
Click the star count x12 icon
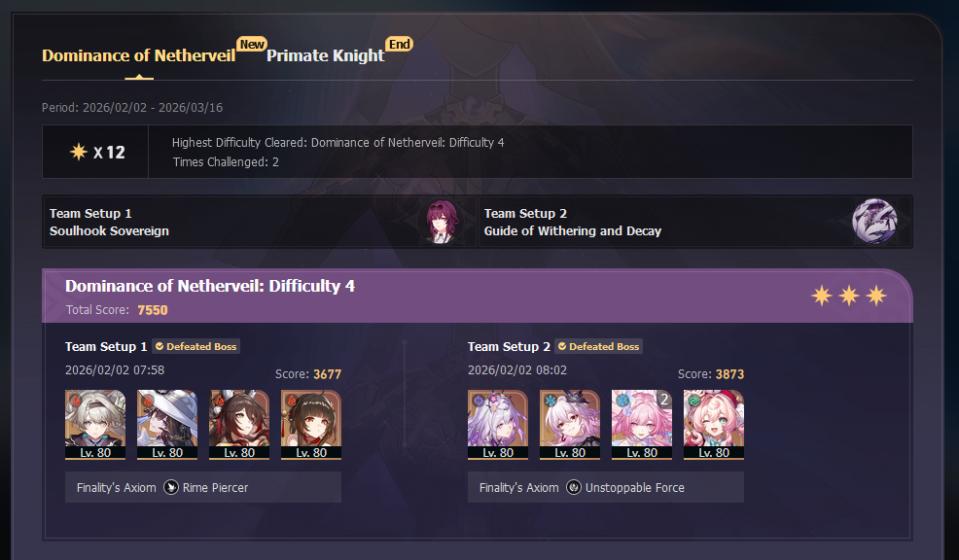(x=96, y=152)
